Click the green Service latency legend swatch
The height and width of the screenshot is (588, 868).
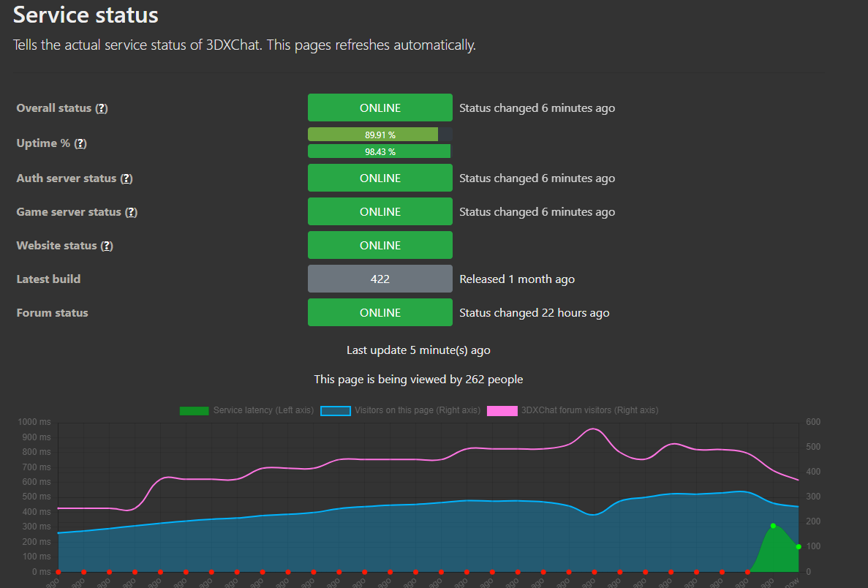coord(195,411)
